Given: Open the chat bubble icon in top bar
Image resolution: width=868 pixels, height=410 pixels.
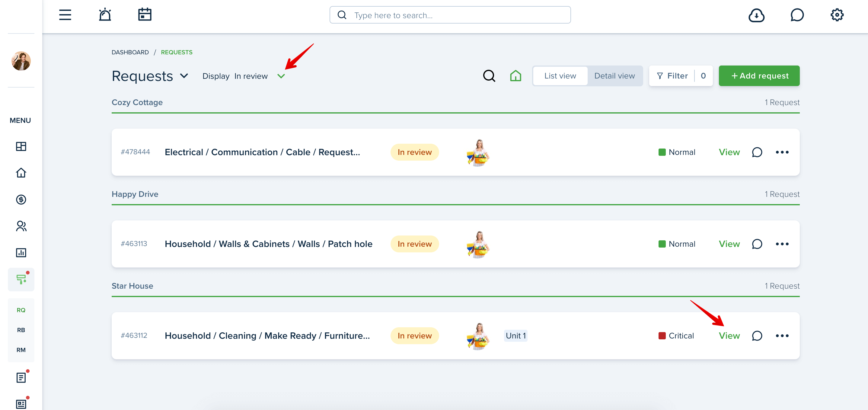Looking at the screenshot, I should (797, 15).
